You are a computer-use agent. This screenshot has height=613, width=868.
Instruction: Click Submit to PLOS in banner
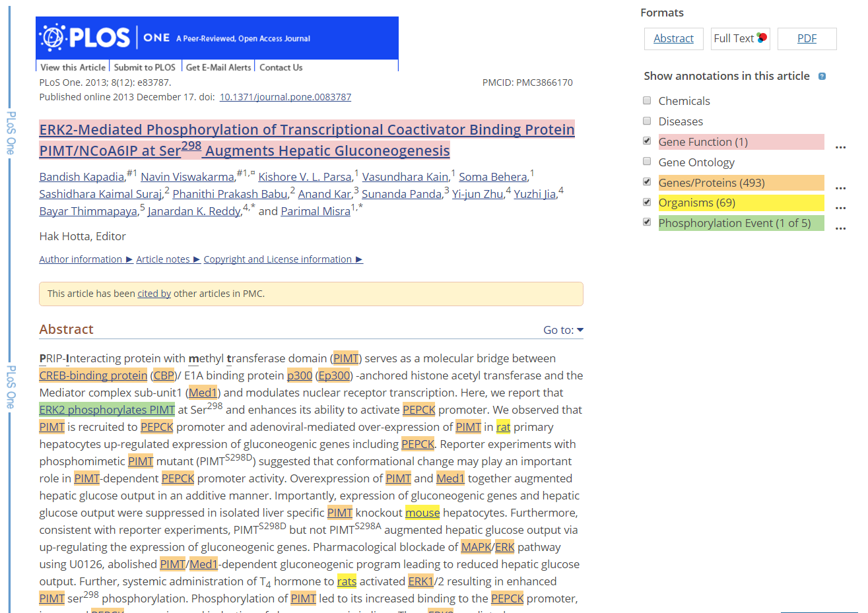145,67
